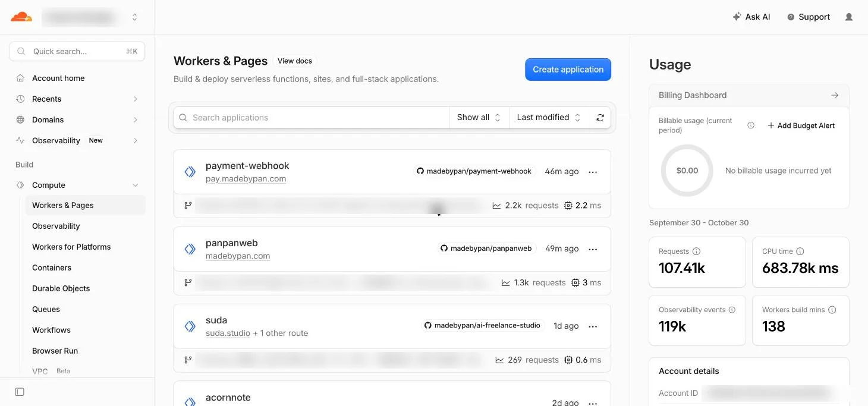This screenshot has height=406, width=868.
Task: Go to Account home
Action: (x=58, y=78)
